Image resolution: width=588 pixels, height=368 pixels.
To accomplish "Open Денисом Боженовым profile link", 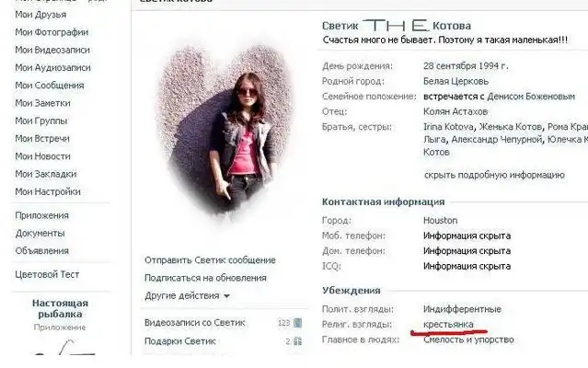I will pos(531,97).
